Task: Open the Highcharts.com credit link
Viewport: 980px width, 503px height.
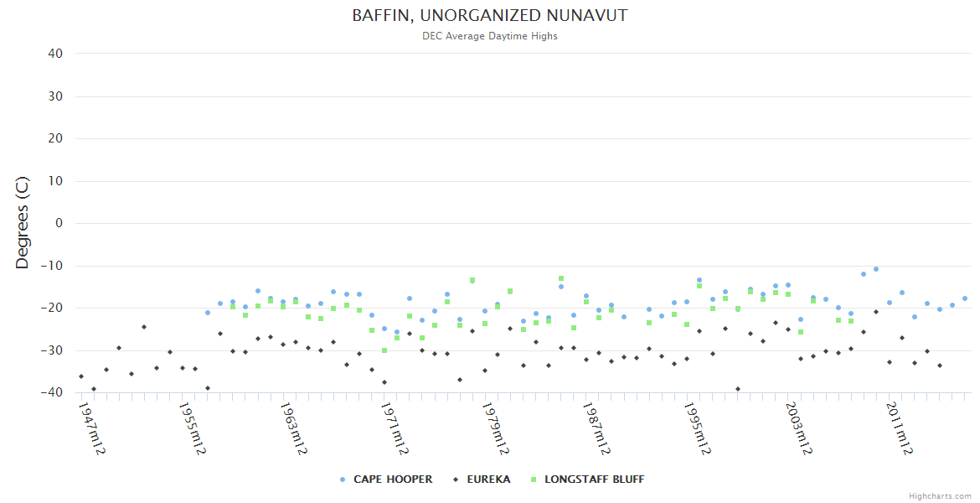Action: (940, 496)
